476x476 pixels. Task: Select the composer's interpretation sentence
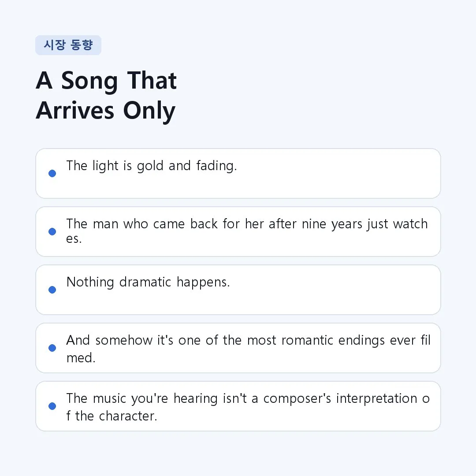pos(248,407)
